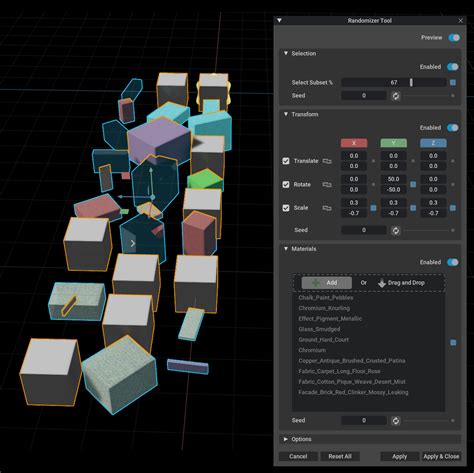The image size is (474, 473).
Task: Expand the Options section
Action: (x=286, y=439)
